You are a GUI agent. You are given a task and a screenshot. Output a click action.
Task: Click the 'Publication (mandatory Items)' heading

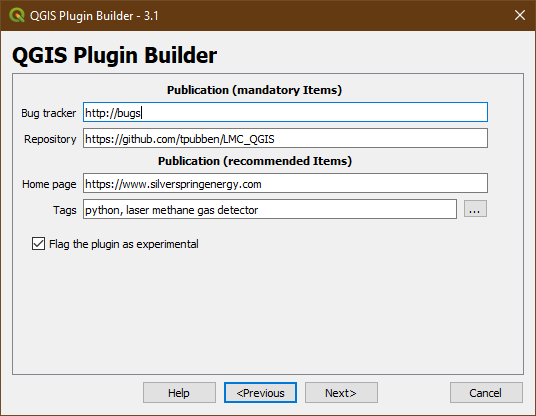[x=254, y=90]
